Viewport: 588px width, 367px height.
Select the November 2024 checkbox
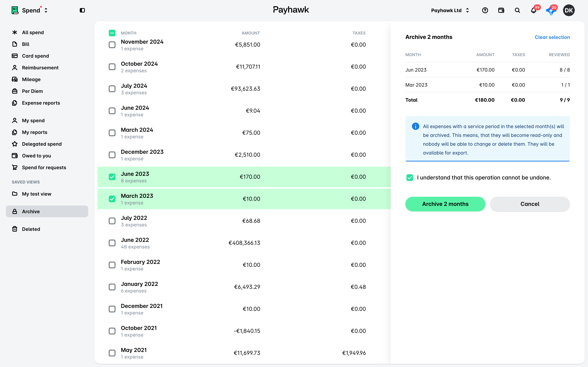112,45
